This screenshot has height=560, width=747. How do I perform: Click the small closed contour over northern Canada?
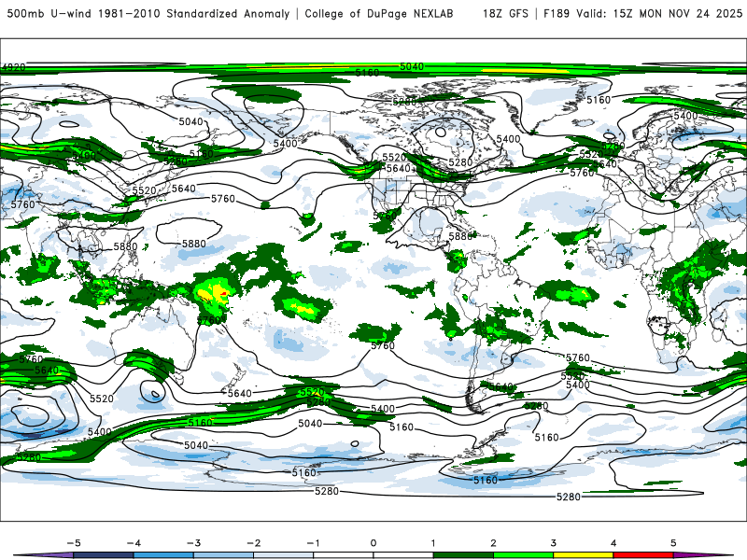tap(441, 132)
